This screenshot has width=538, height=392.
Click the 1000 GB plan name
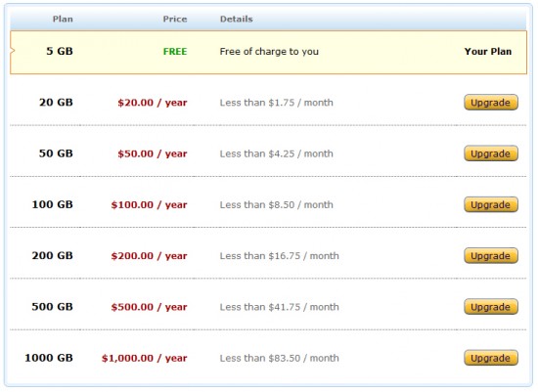coord(49,358)
